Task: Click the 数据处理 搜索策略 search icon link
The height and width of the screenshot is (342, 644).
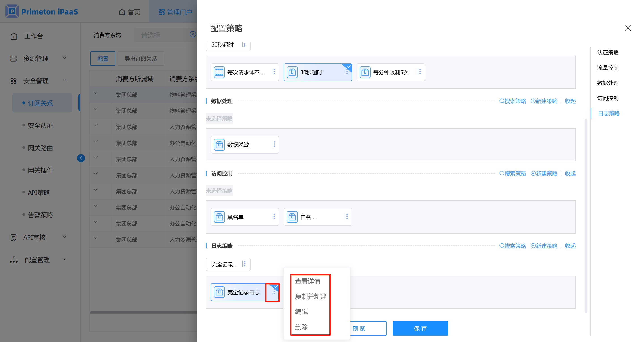Action: click(x=512, y=101)
